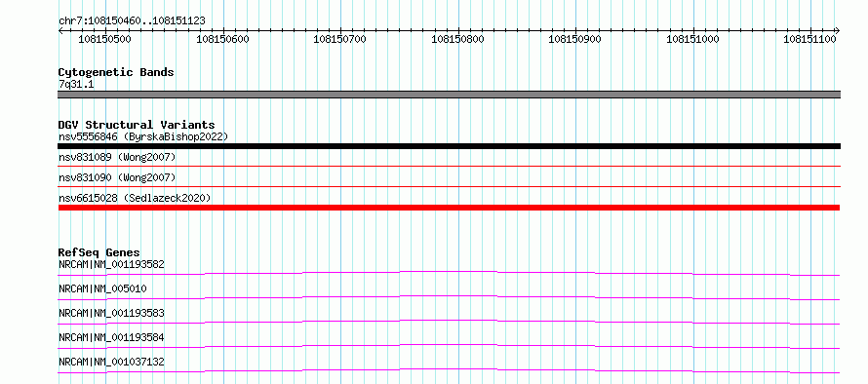Screen dimensions: 868x384
Task: Click ruler position 108150600
Action: tap(222, 39)
